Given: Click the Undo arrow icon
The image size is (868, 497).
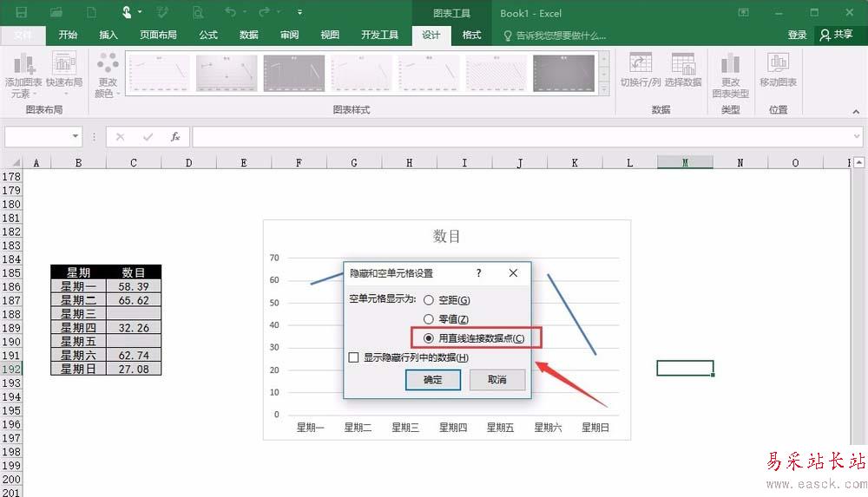Looking at the screenshot, I should (231, 11).
